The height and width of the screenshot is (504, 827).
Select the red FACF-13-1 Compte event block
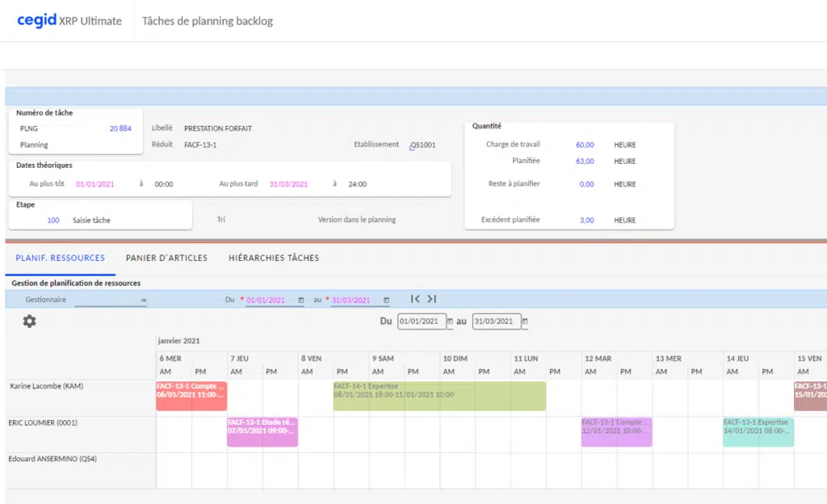191,396
